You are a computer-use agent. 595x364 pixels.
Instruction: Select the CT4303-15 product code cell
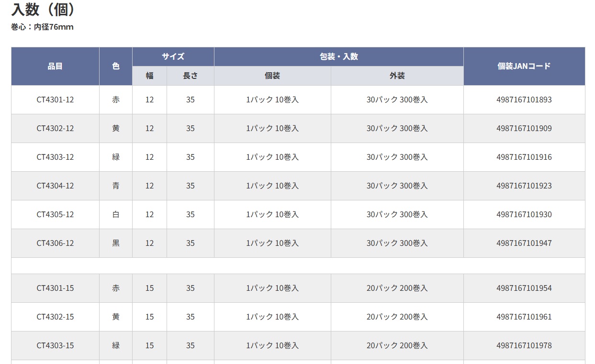(x=55, y=346)
